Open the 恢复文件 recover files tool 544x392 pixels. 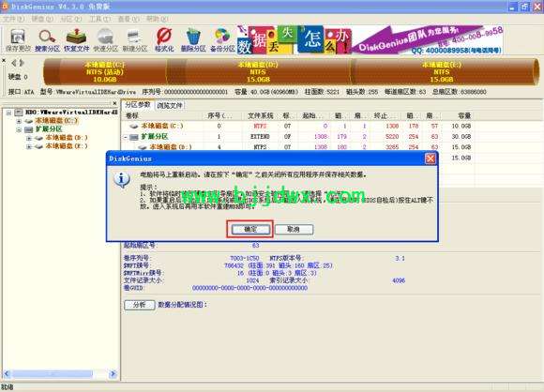click(x=76, y=40)
